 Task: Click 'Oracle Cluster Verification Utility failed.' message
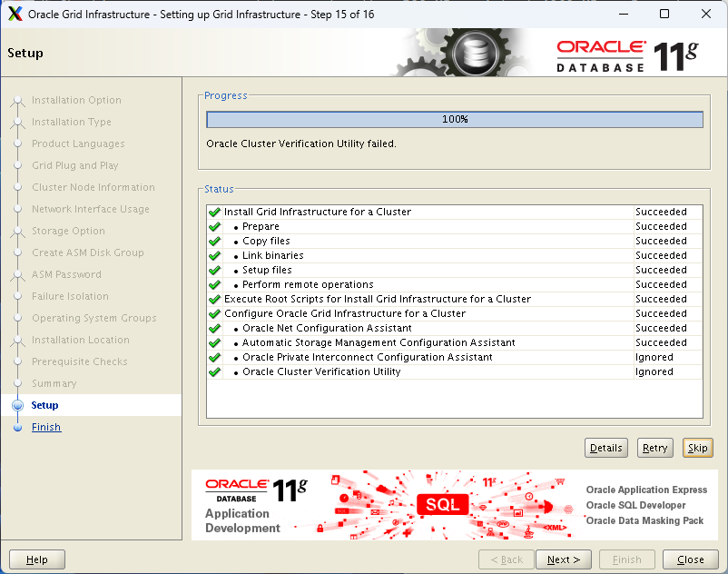301,144
